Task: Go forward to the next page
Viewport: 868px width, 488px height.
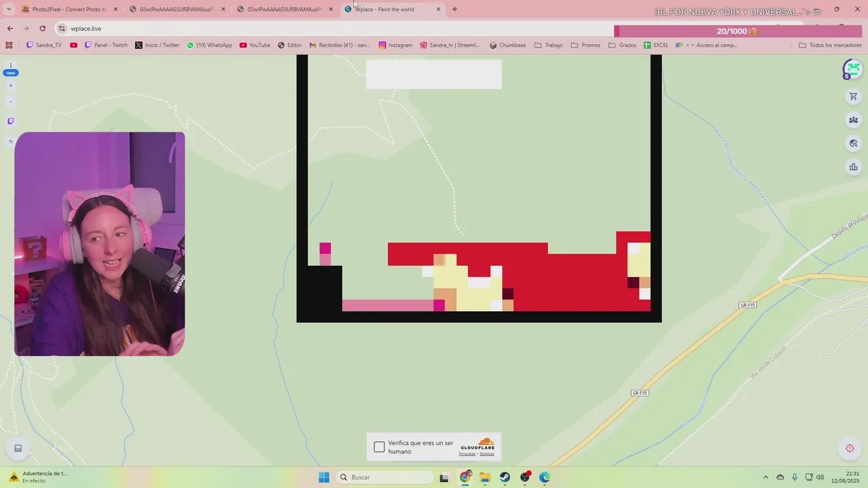Action: [26, 28]
